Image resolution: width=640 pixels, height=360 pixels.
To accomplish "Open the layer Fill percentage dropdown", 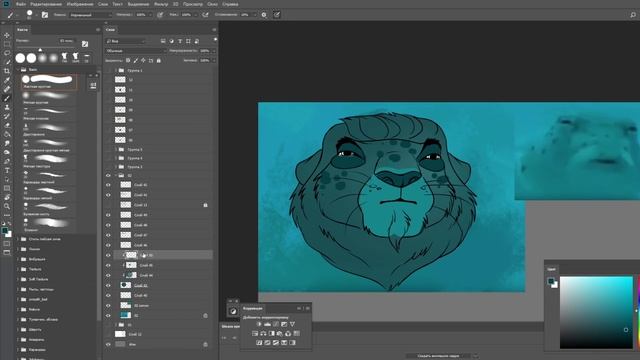I will pos(214,60).
